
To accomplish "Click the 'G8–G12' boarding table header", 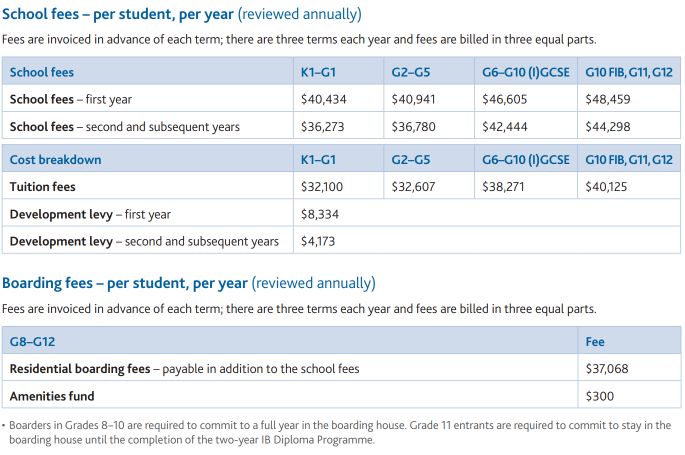I will tap(33, 342).
